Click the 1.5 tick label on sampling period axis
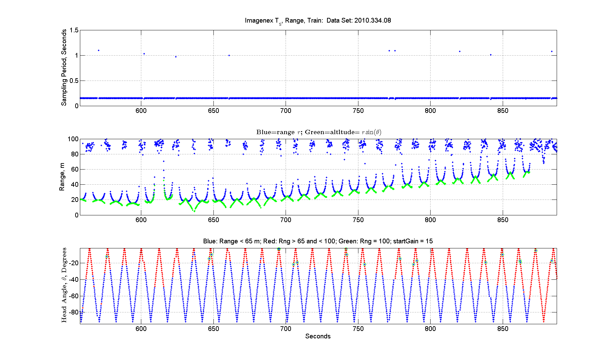615x364 pixels. click(74, 30)
